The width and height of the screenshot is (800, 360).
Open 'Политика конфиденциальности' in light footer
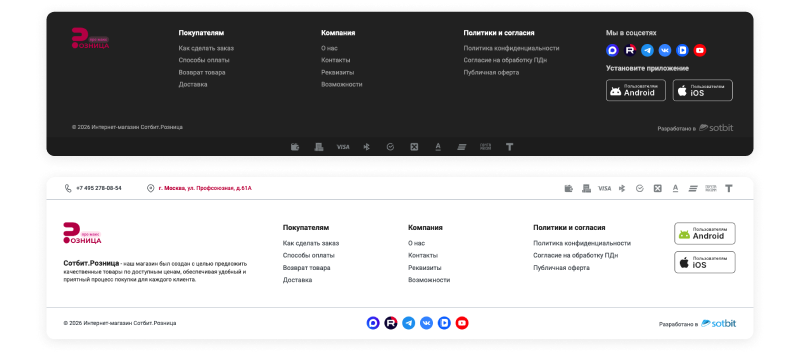[x=582, y=243]
